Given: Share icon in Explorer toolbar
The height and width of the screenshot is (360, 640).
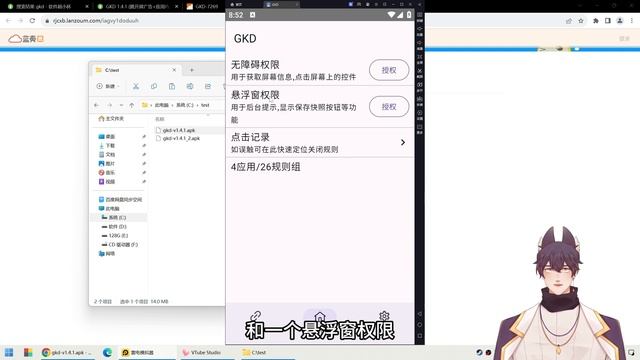Looking at the screenshot, I should tap(208, 86).
